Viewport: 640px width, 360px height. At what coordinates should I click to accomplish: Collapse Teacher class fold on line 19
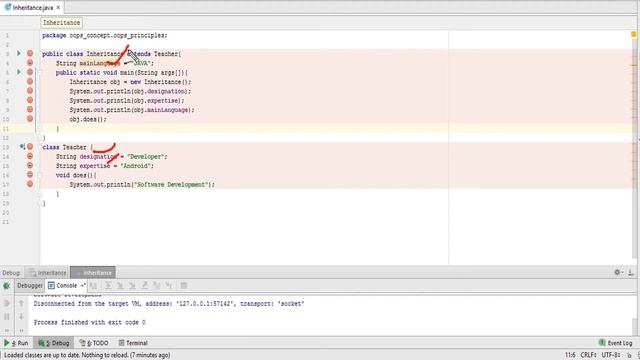[x=41, y=203]
